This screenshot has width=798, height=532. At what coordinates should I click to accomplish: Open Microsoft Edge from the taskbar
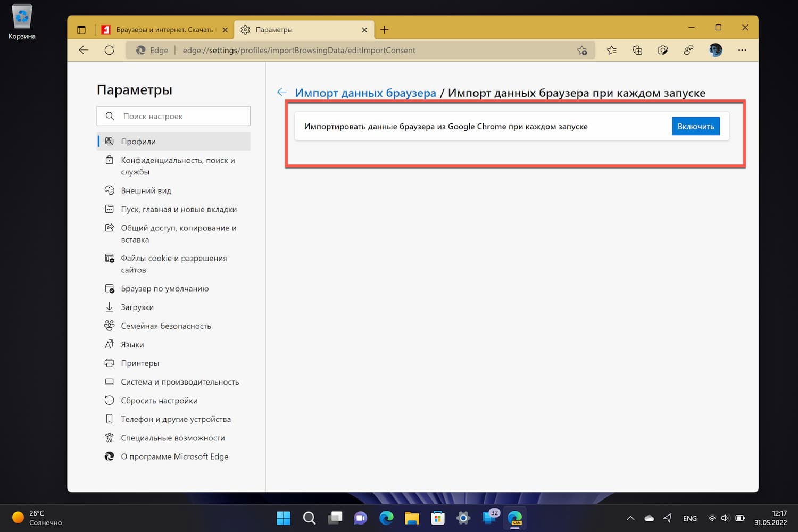point(386,518)
